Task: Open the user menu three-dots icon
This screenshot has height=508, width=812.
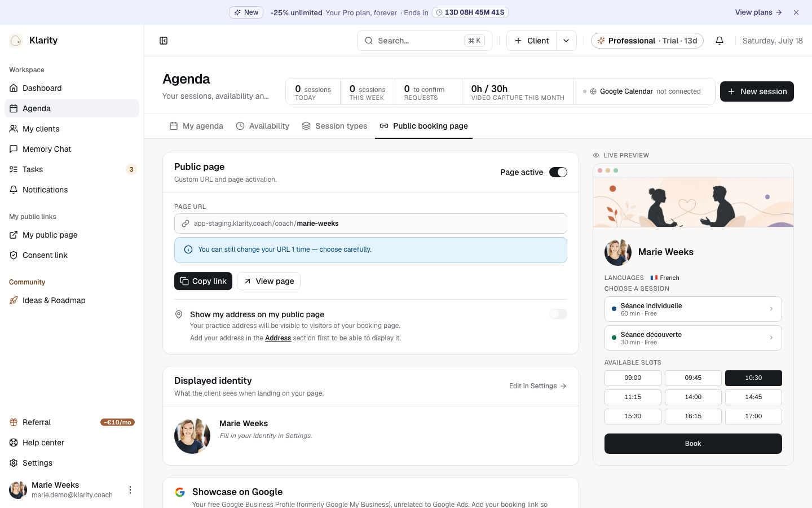Action: tap(130, 490)
